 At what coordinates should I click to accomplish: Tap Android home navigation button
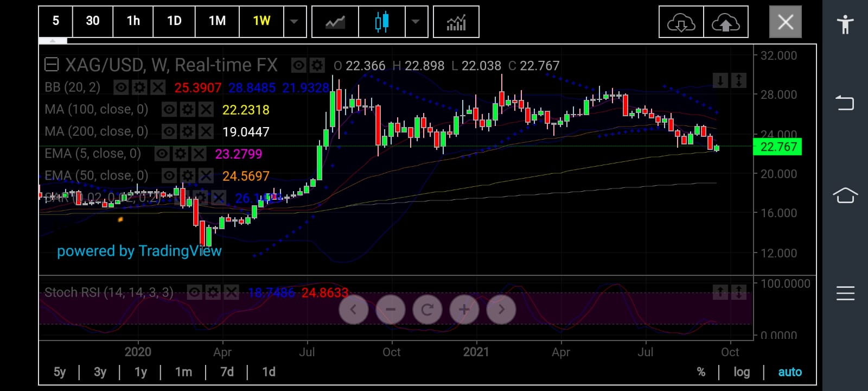coord(845,195)
